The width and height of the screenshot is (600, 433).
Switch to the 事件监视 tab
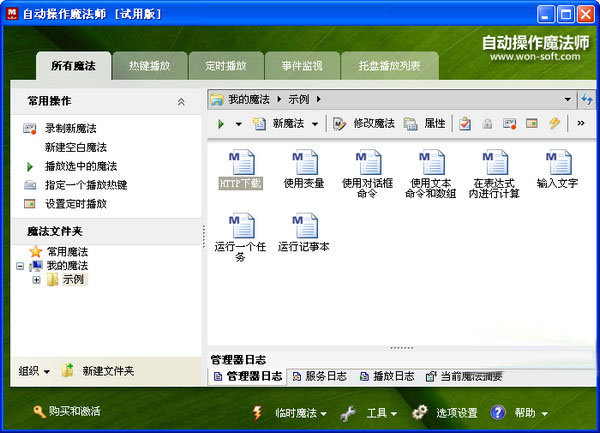click(302, 66)
